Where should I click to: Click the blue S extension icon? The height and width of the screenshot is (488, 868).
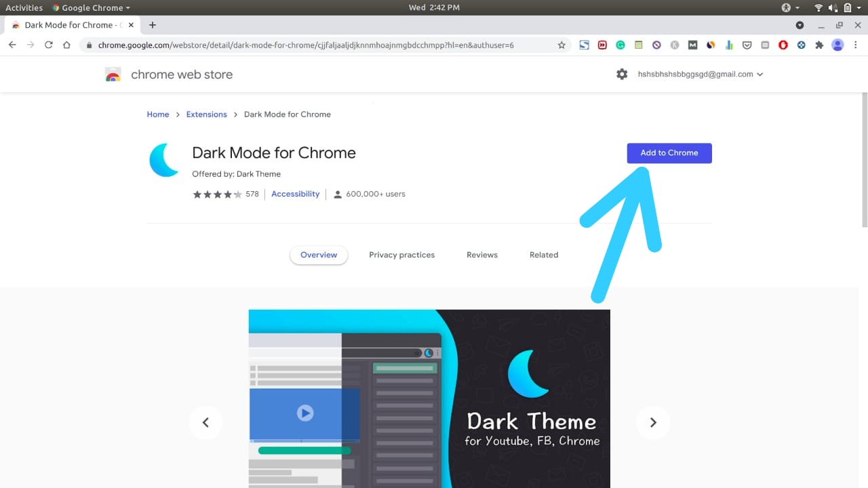[x=584, y=45]
